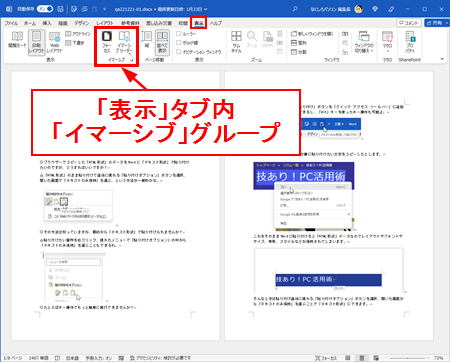Screen dimensions: 450x362
Task: Enable Navigation Pane (ナビゲーション ウィンドウ) checkbox
Action: tap(179, 52)
